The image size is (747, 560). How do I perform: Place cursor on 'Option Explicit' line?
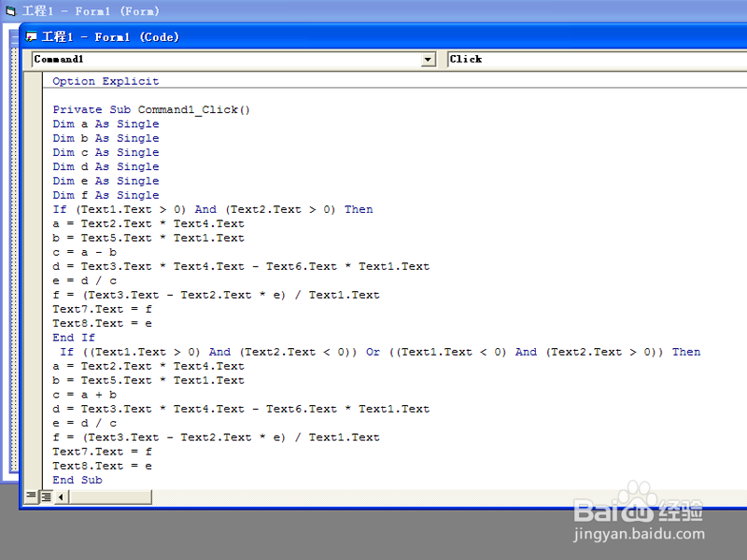tap(106, 81)
